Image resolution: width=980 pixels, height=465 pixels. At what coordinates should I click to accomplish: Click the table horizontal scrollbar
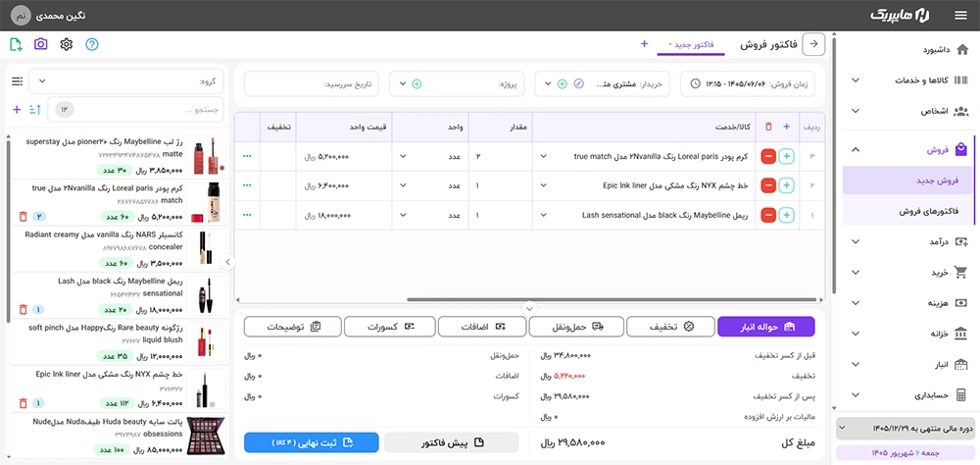click(612, 300)
